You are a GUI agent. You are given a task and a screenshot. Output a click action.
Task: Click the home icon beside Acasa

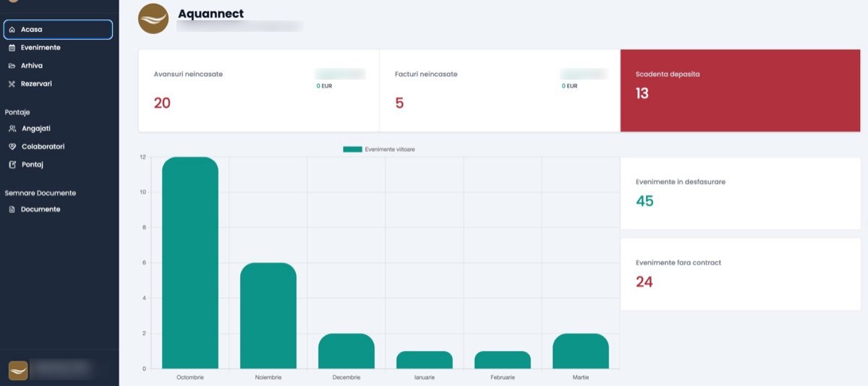12,30
